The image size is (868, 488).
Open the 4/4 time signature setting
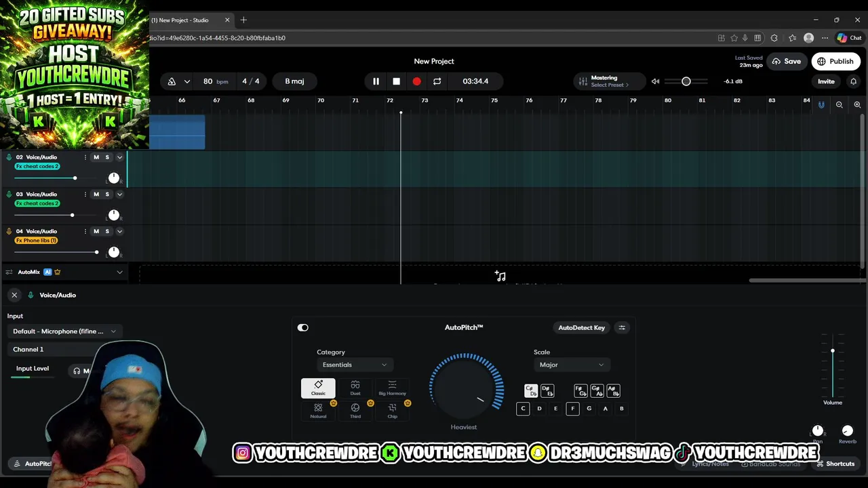[251, 81]
